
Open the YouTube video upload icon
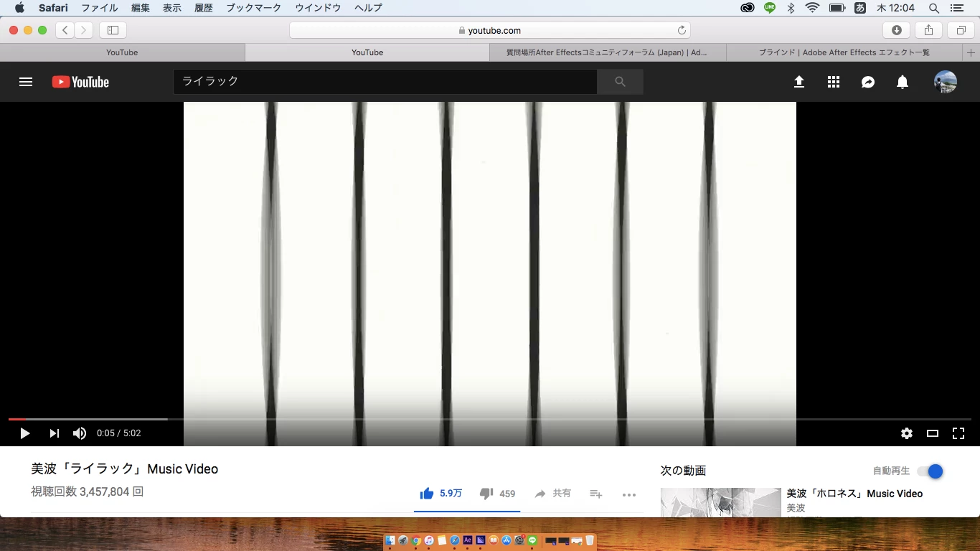(798, 82)
